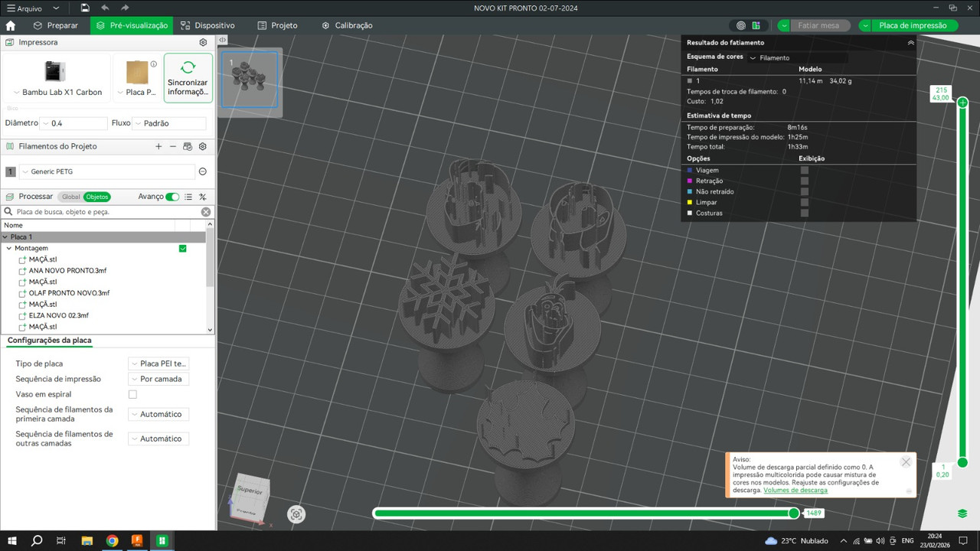Switch to the Preparar tab

[x=56, y=25]
